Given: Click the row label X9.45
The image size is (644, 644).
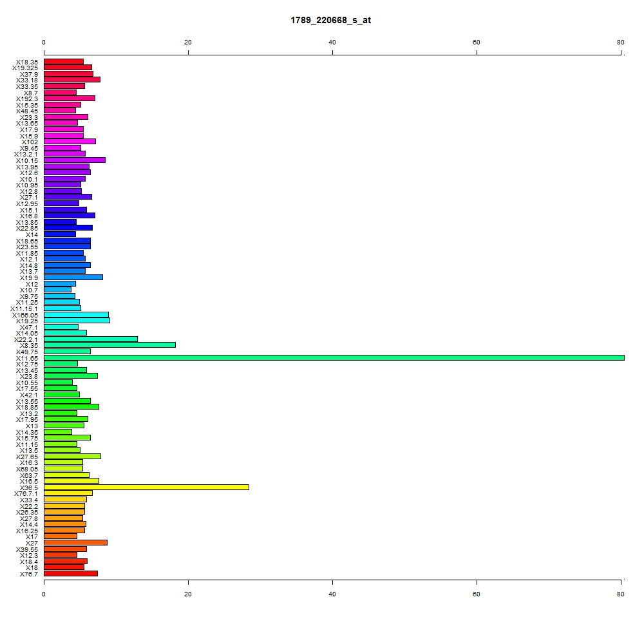Looking at the screenshot, I should 29,149.
